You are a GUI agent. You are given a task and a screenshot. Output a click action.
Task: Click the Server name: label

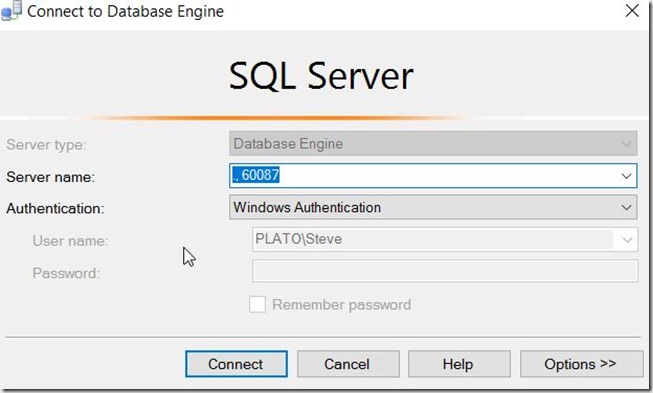(x=51, y=177)
